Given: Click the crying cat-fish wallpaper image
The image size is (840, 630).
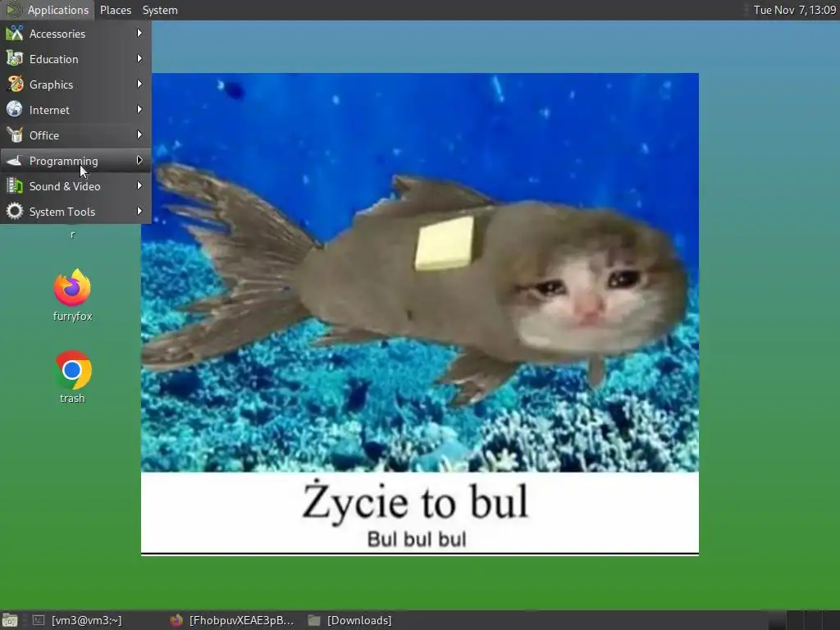Looking at the screenshot, I should [419, 314].
